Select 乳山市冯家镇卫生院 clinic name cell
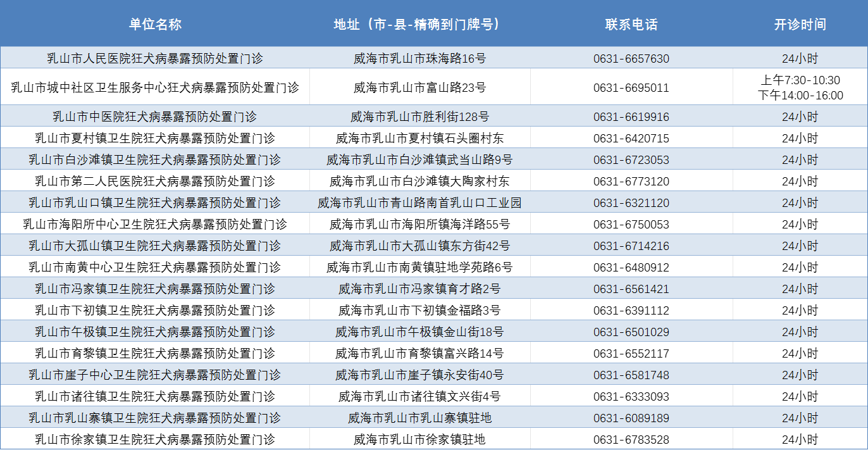Screen dimensions: 868x450 (155, 289)
